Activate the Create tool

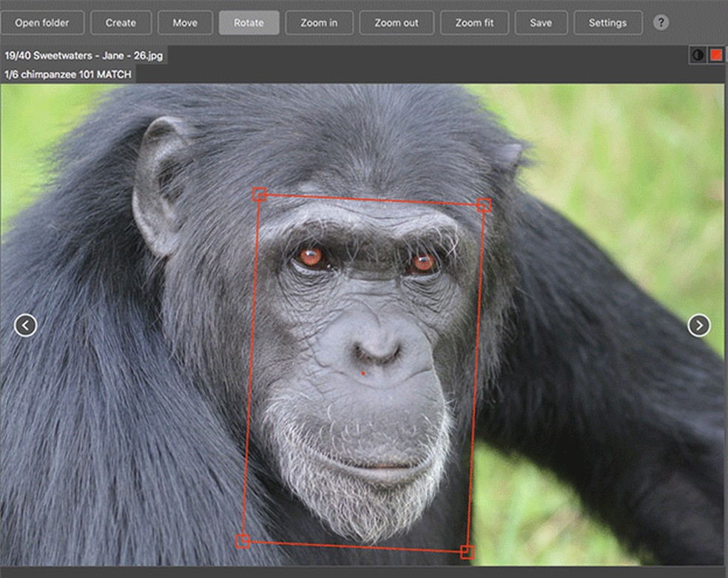coord(121,23)
